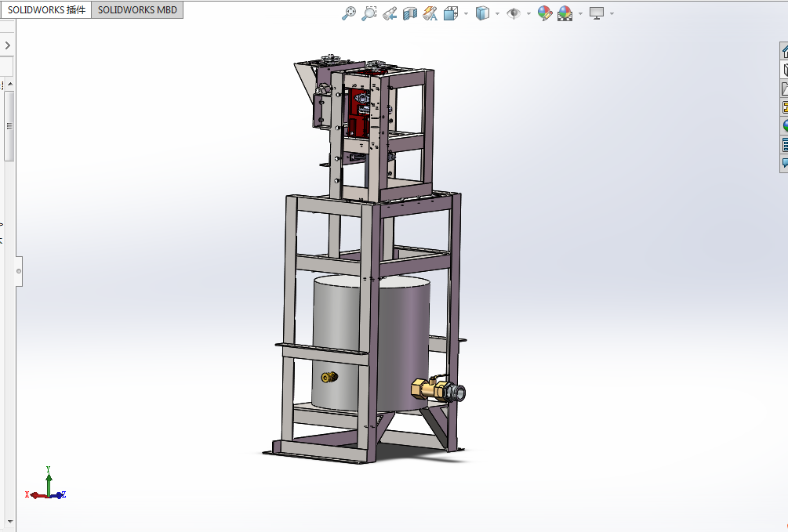The image size is (788, 532).
Task: Click the Edit Appearance icon
Action: pyautogui.click(x=544, y=13)
